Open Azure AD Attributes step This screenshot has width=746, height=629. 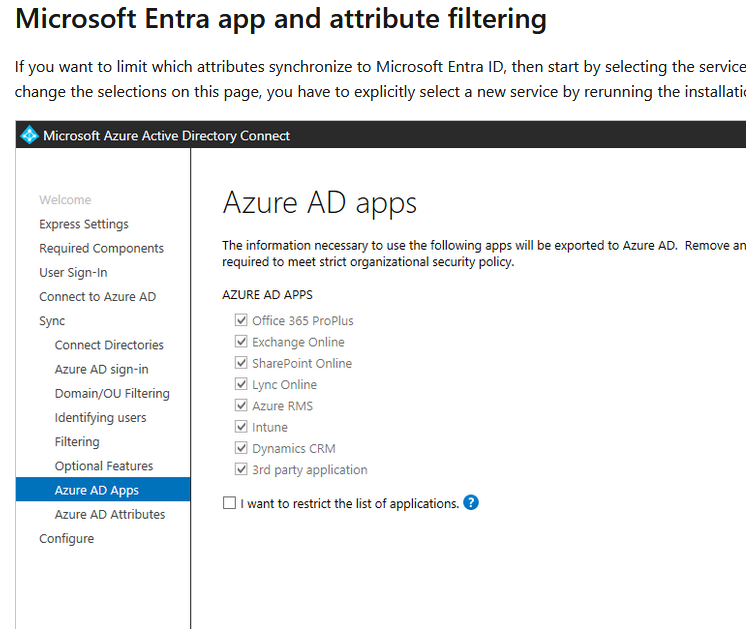110,514
